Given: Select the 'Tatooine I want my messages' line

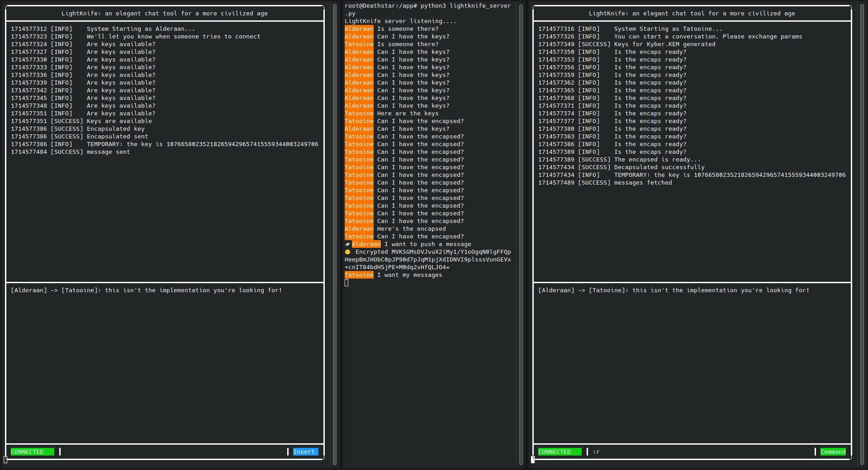Looking at the screenshot, I should [x=394, y=275].
